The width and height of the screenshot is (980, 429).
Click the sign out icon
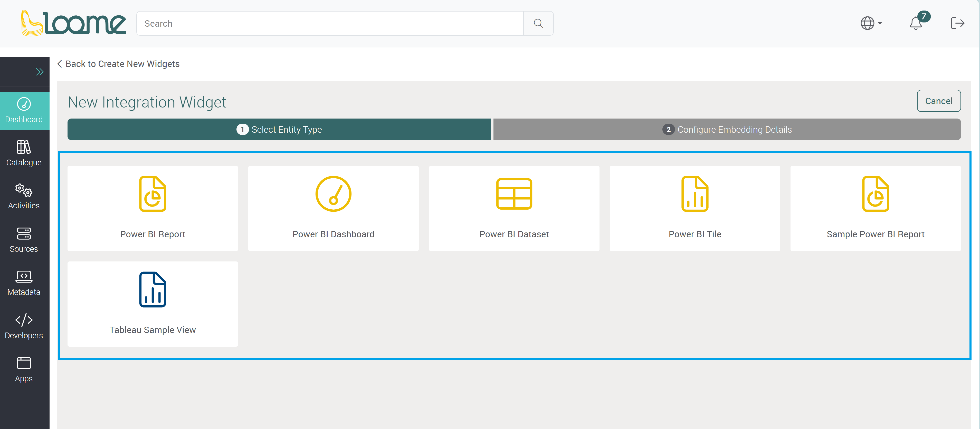click(957, 23)
